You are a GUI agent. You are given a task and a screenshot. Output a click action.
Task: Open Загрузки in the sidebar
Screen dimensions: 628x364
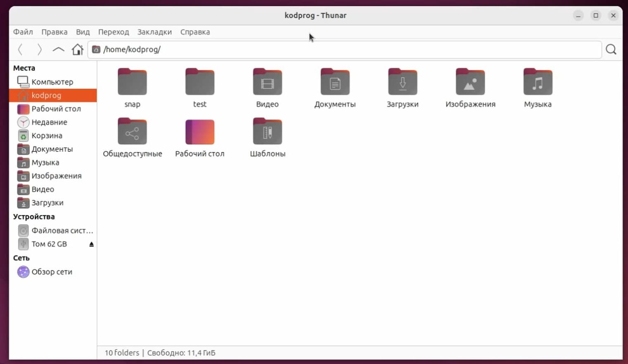point(53,203)
